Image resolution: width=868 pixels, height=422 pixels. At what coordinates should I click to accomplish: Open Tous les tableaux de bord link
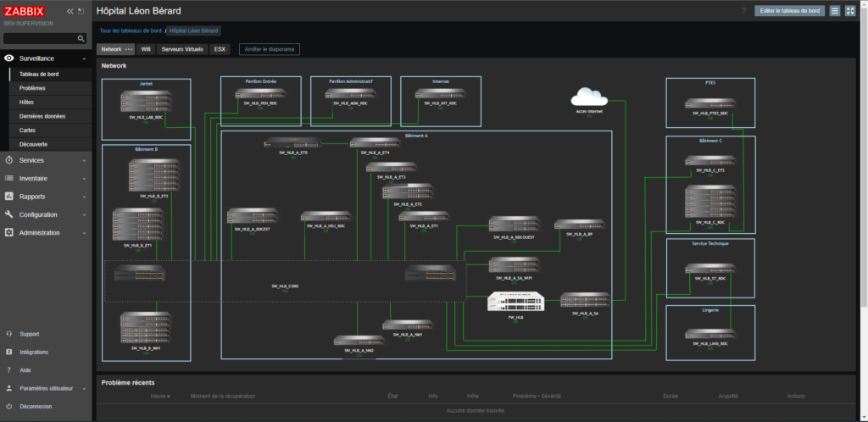pos(130,31)
